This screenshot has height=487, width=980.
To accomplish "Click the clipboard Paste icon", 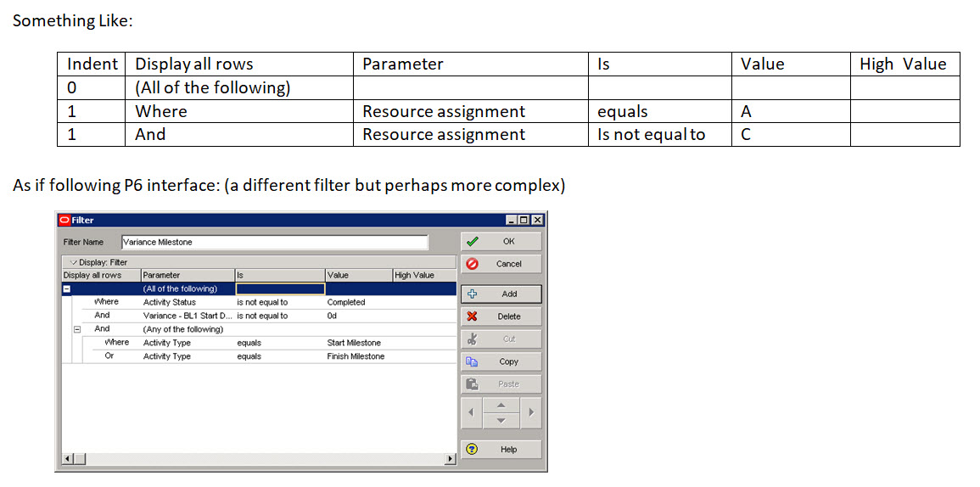I will (x=473, y=383).
